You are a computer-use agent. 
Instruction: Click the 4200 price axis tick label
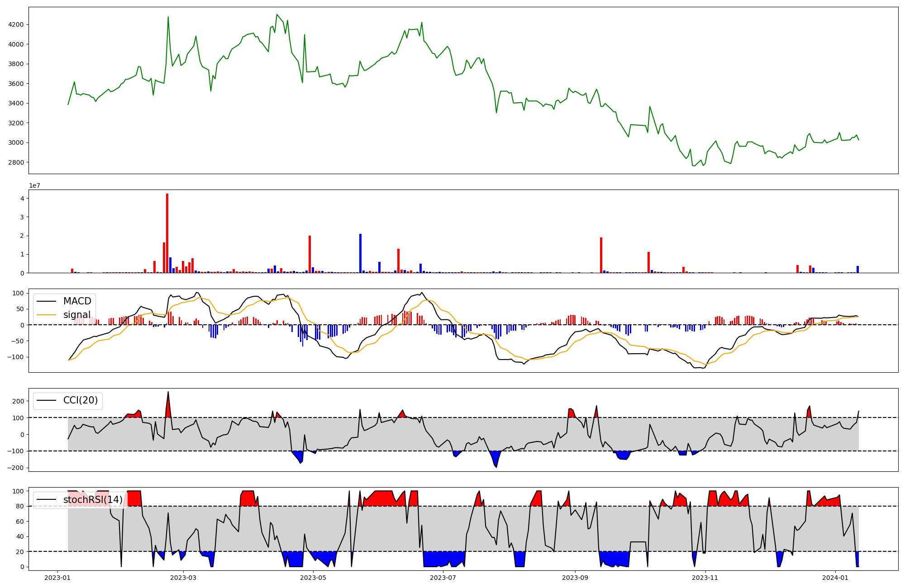click(16, 24)
